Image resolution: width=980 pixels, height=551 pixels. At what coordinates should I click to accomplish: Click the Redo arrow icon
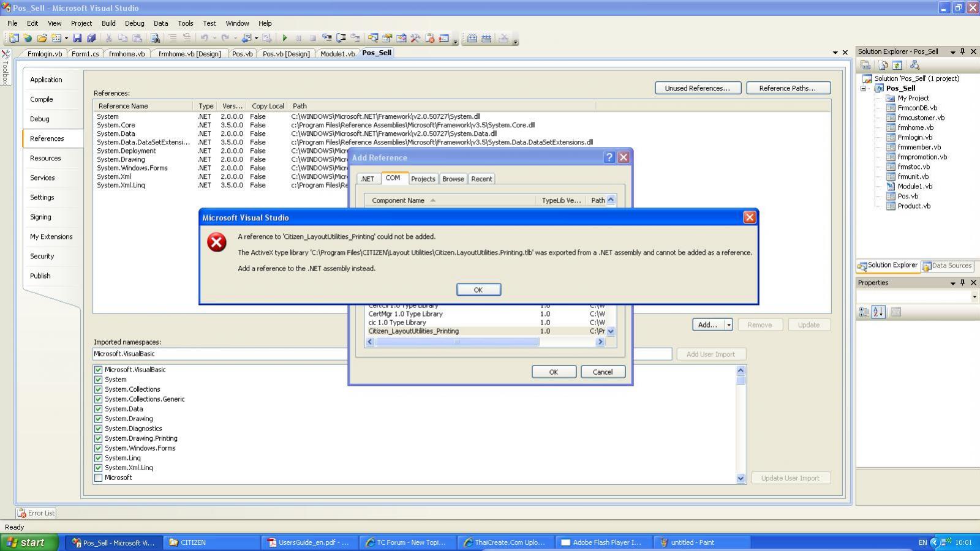coord(225,38)
